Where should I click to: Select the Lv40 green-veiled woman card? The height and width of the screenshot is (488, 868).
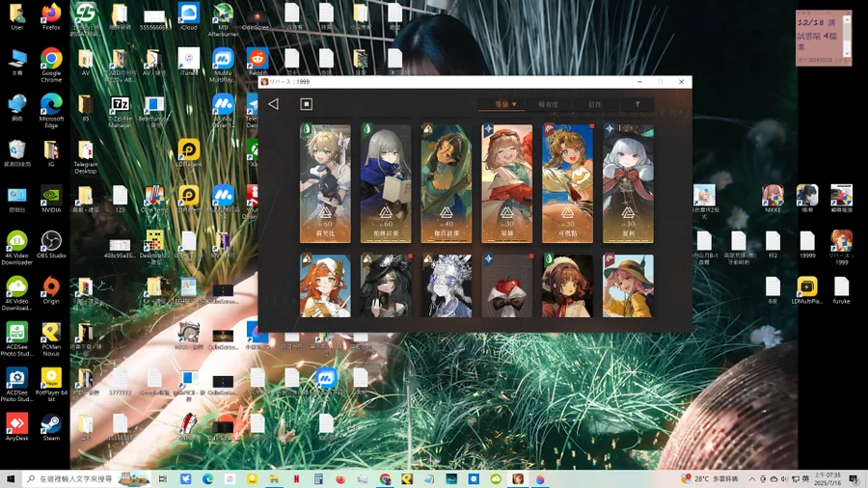click(447, 183)
